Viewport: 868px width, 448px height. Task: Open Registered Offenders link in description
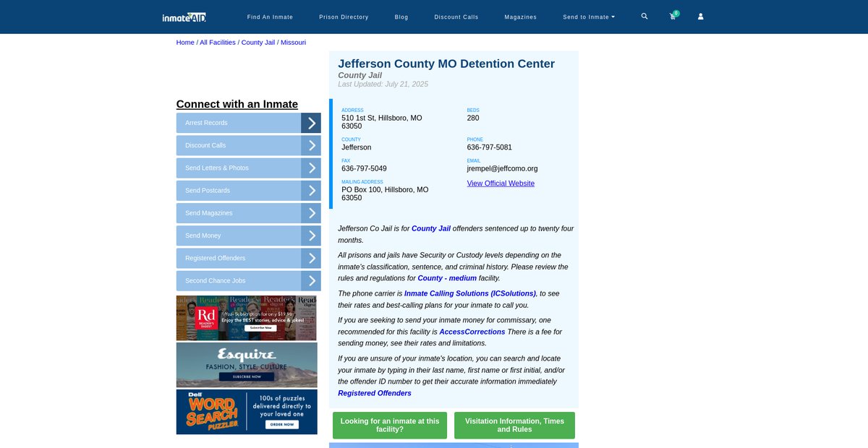[x=375, y=393]
